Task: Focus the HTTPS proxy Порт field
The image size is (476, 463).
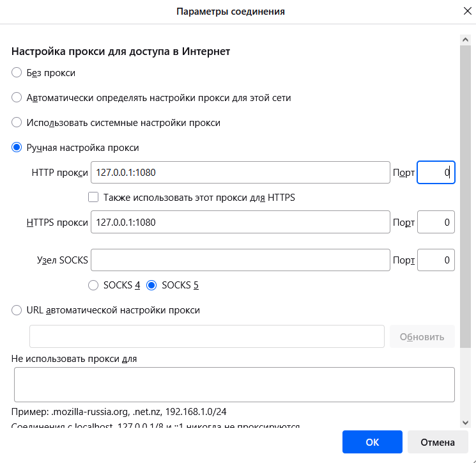Action: point(436,222)
